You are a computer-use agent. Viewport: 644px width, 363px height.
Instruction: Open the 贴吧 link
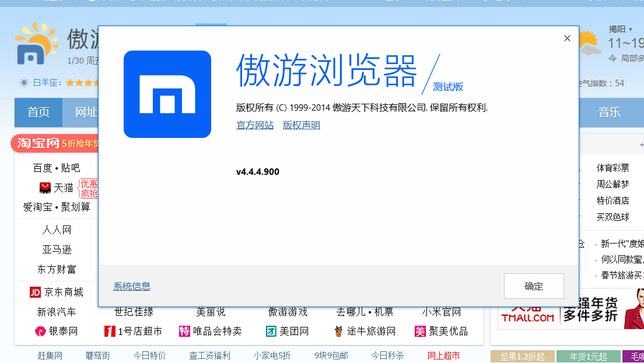coord(71,168)
